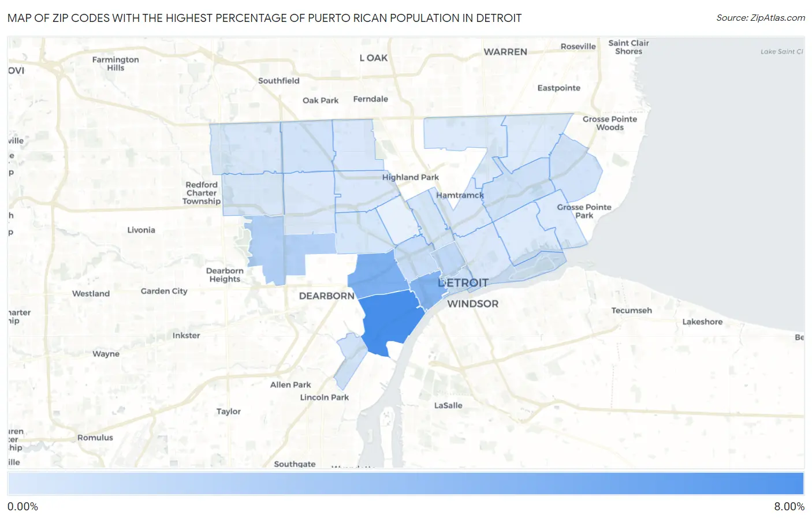812x519 pixels.
Task: Click the Lakeshore map label
Action: click(x=702, y=322)
